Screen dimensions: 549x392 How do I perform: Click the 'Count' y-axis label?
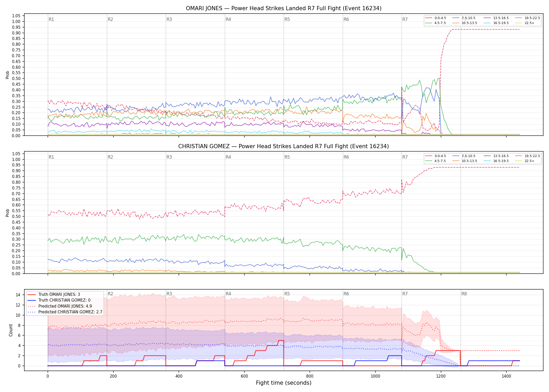11,330
